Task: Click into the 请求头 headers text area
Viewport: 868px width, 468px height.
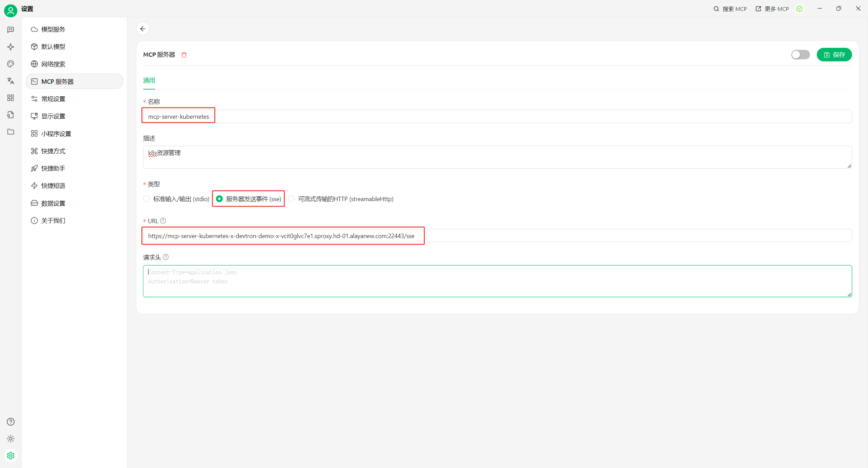Action: 497,281
